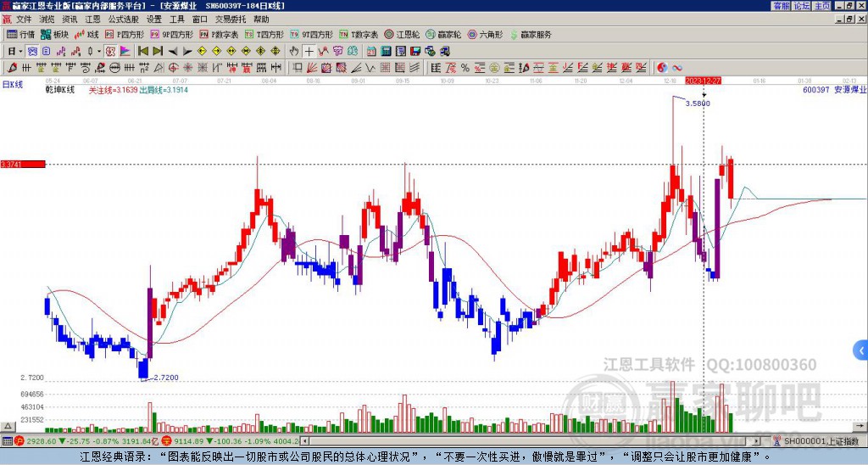The height and width of the screenshot is (465, 868).
Task: Click the horizontal scrollbar right arrow
Action: pos(757,442)
